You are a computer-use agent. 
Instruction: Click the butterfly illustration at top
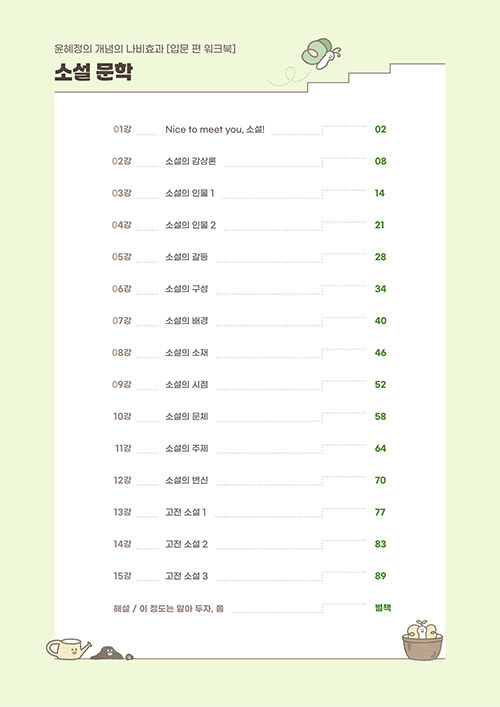321,54
